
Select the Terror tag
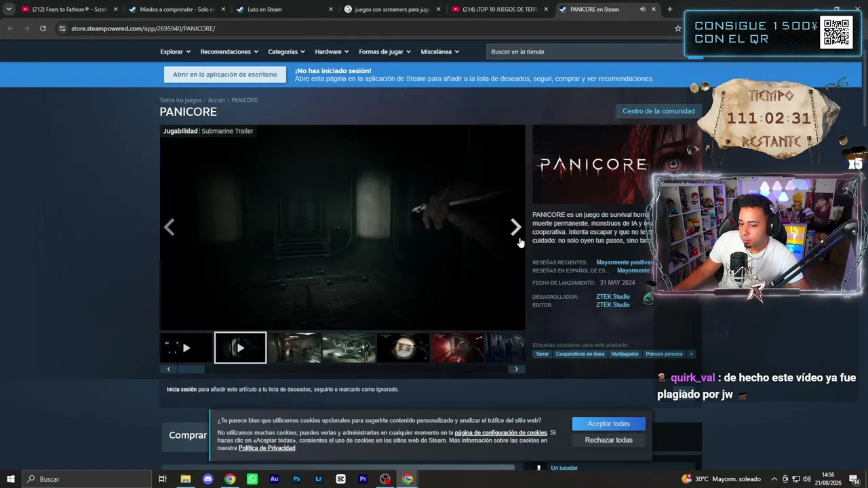pos(542,354)
